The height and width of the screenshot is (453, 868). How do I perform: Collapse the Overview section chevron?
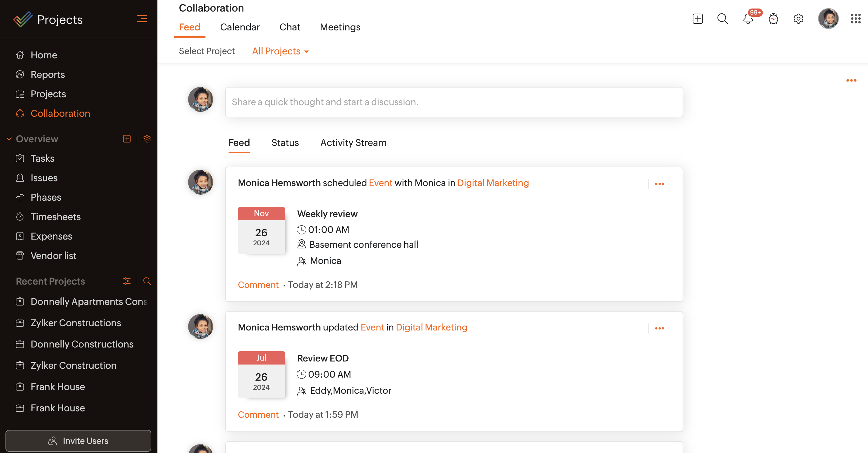pos(9,139)
